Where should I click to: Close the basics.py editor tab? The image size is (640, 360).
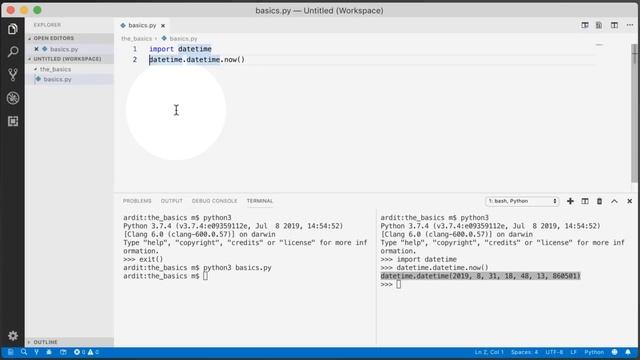pos(163,26)
